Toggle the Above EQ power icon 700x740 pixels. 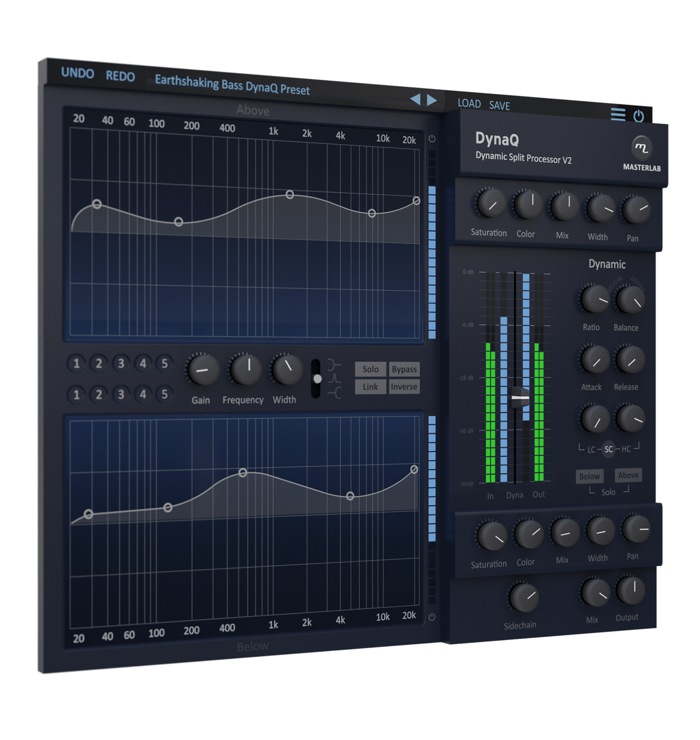(x=432, y=138)
